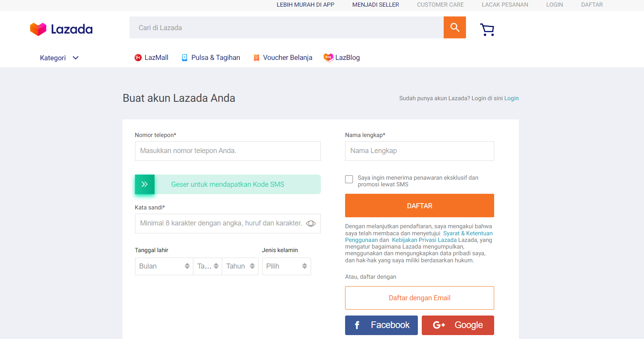
Task: Click the orange search magnifier button
Action: [x=455, y=27]
